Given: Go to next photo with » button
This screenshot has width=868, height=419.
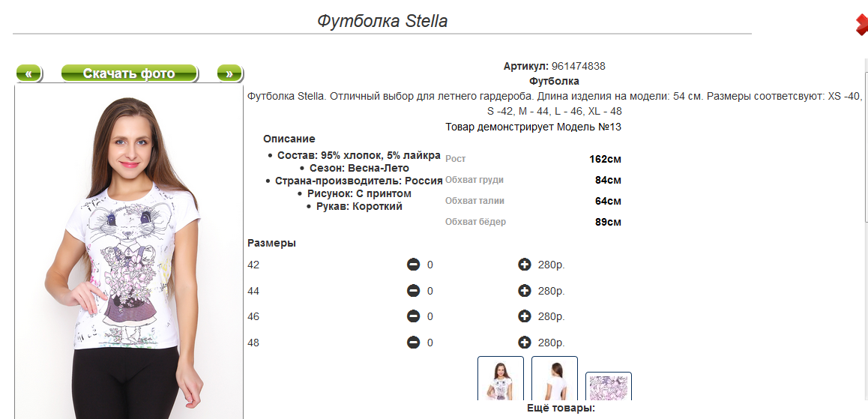Looking at the screenshot, I should click(x=229, y=73).
